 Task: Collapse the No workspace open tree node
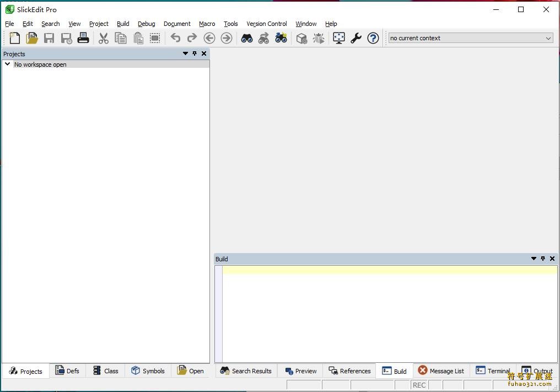(x=7, y=64)
